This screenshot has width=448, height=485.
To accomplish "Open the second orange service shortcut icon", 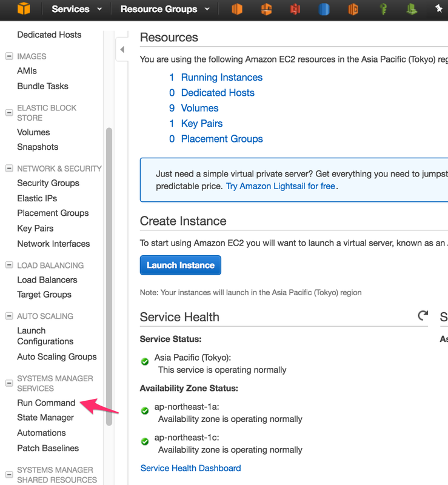I will pos(266,9).
